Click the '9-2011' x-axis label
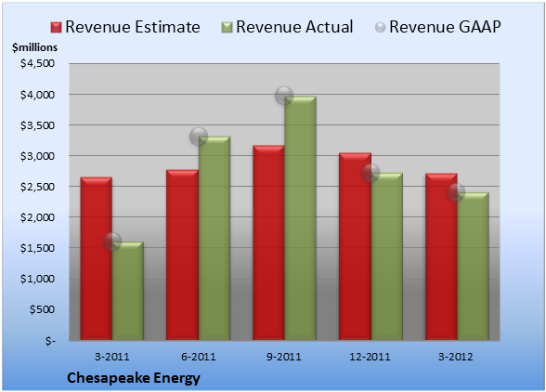This screenshot has width=546, height=392. click(x=284, y=357)
